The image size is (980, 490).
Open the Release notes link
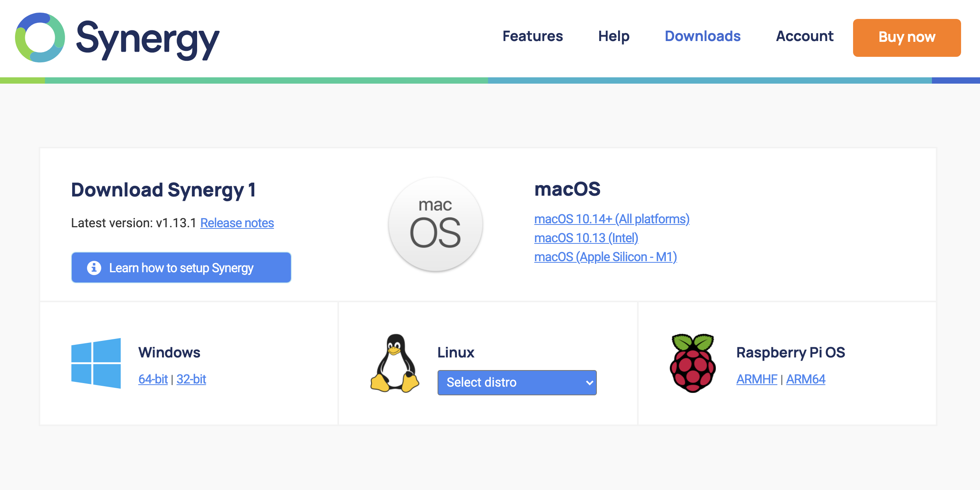pos(237,223)
